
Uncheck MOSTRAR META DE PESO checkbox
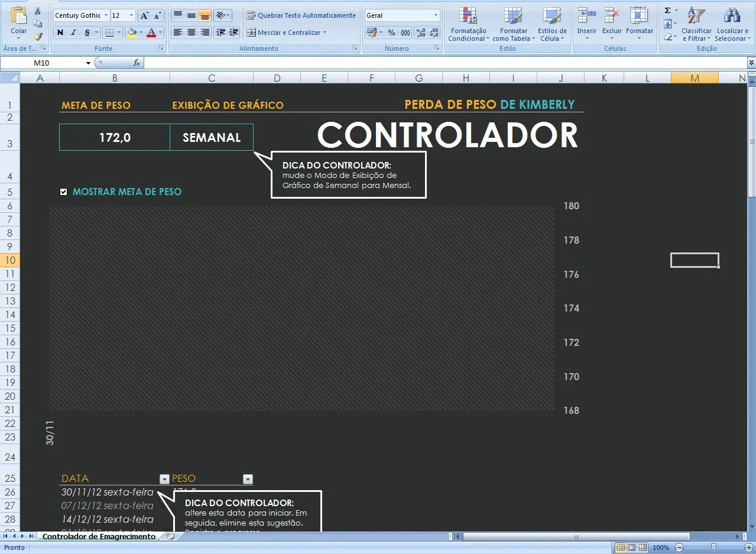(64, 192)
